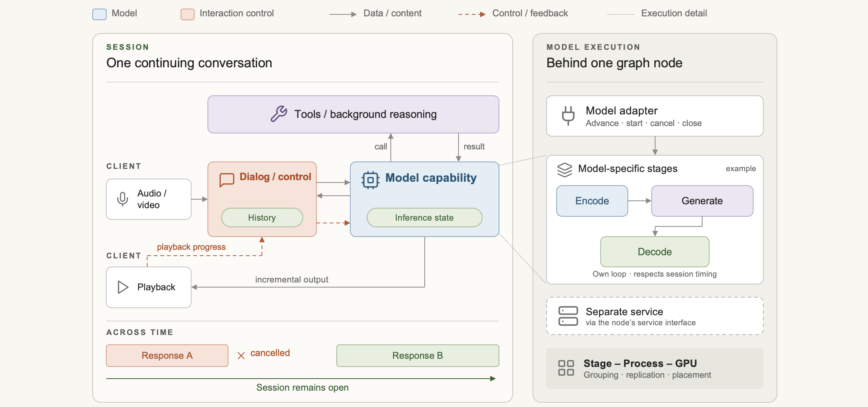Click the Decode stage box
Image resolution: width=868 pixels, height=407 pixels.
[655, 252]
